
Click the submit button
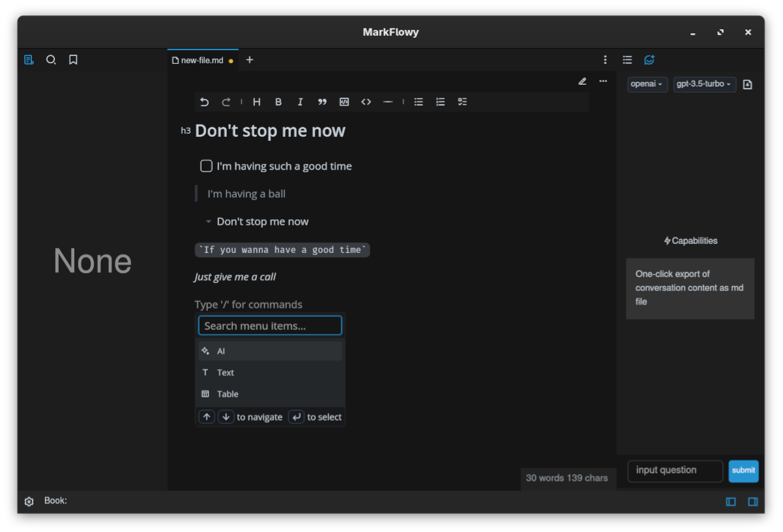pyautogui.click(x=743, y=470)
